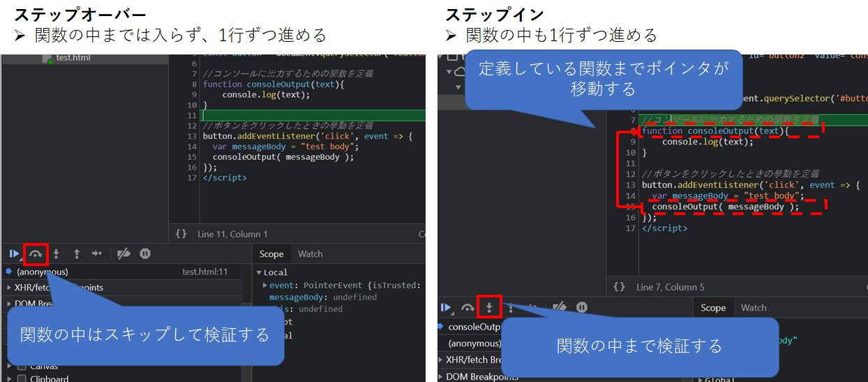Click the Step into icon in step-over screenshot
The height and width of the screenshot is (382, 868).
(x=57, y=254)
